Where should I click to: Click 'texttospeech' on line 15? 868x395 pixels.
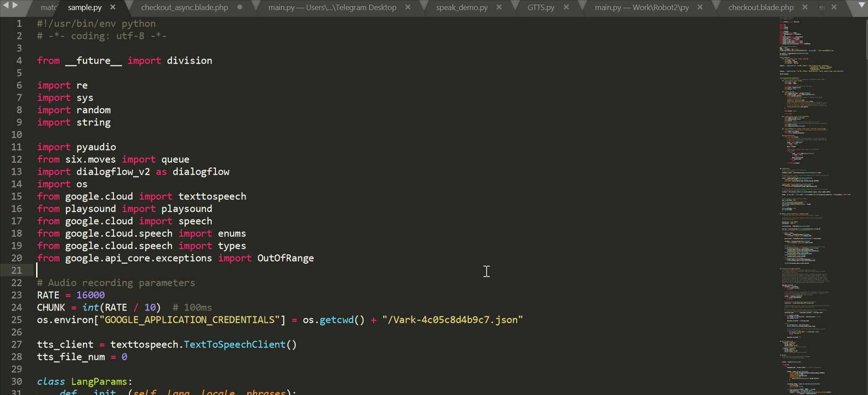(212, 197)
